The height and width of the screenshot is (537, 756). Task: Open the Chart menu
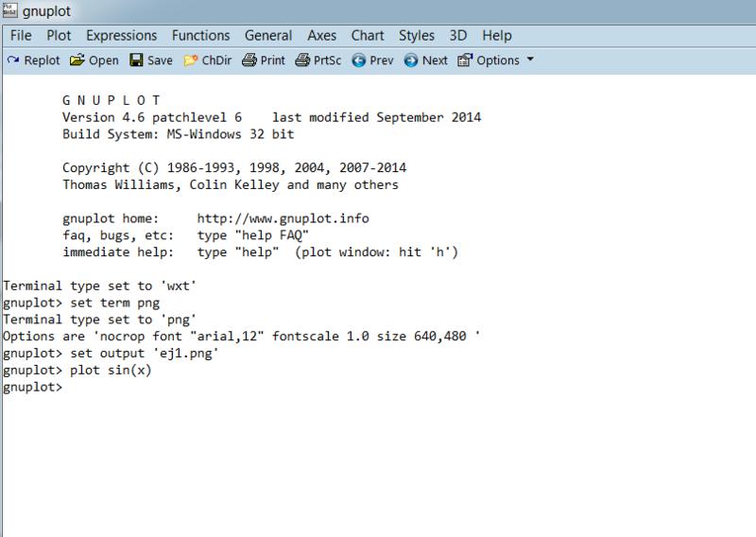(368, 36)
